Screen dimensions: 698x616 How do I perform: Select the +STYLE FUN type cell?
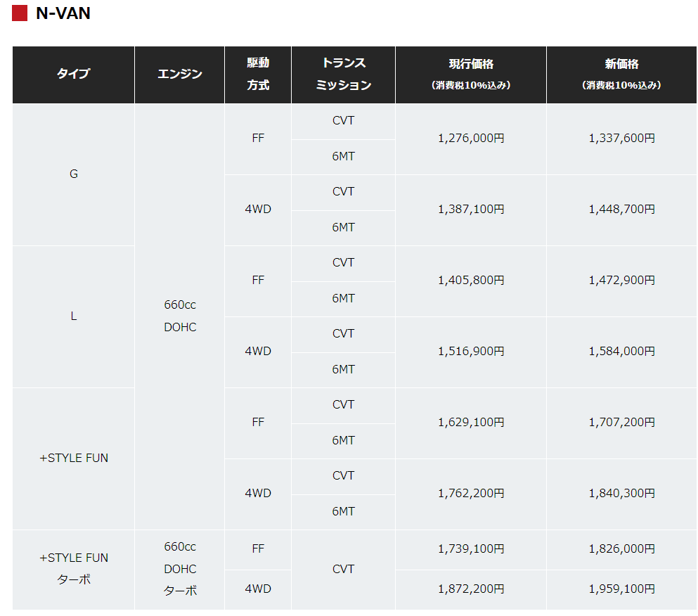click(73, 458)
